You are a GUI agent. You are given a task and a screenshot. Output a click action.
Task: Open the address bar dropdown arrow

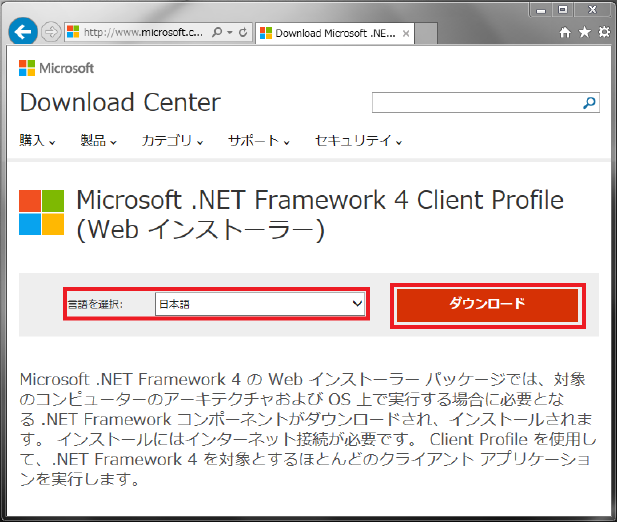pos(230,33)
